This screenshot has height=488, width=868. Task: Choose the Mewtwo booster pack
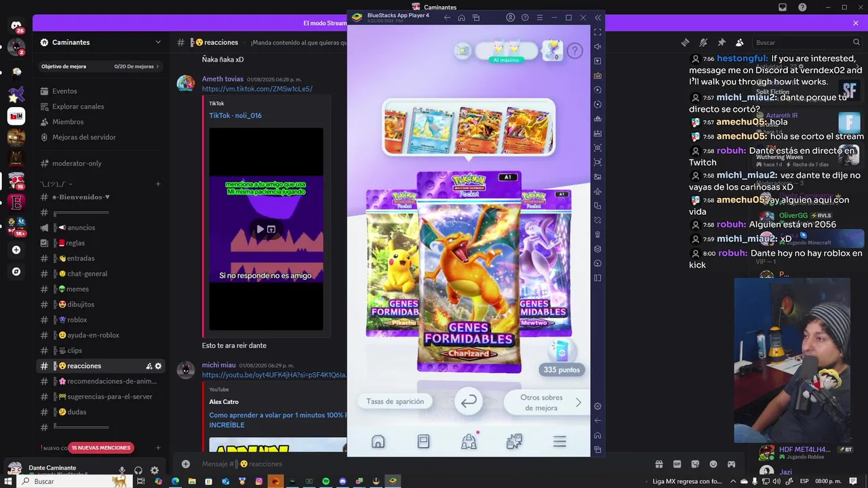coord(547,263)
